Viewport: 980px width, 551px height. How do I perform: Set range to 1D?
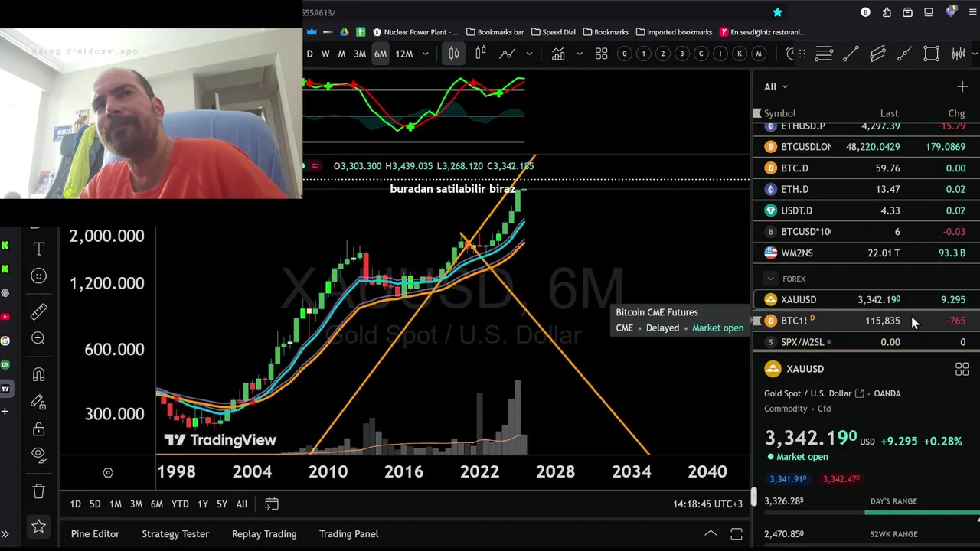pos(75,504)
